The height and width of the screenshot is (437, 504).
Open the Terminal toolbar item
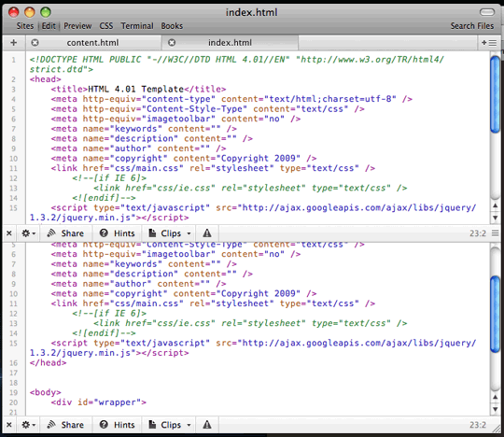point(137,26)
